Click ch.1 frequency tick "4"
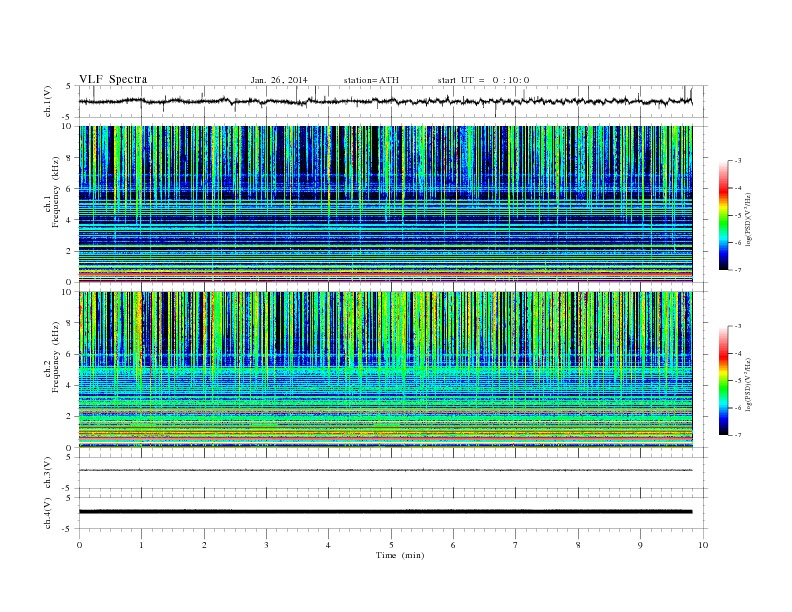The height and width of the screenshot is (612, 792). tap(69, 220)
